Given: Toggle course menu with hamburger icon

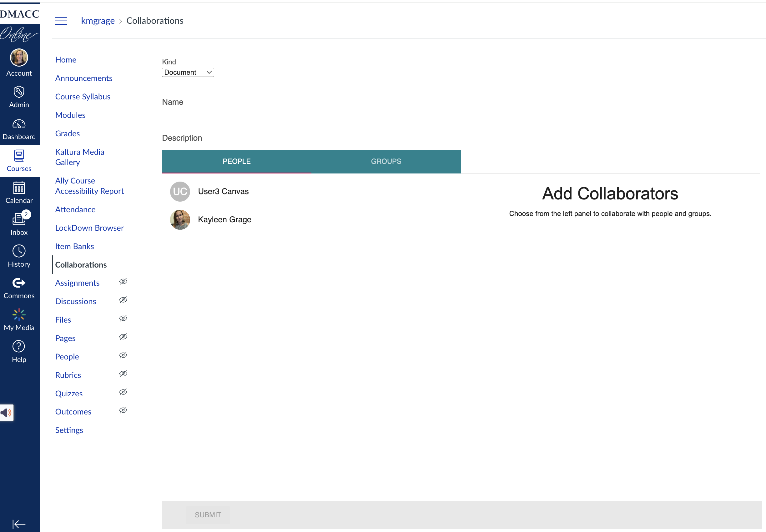Looking at the screenshot, I should click(61, 21).
